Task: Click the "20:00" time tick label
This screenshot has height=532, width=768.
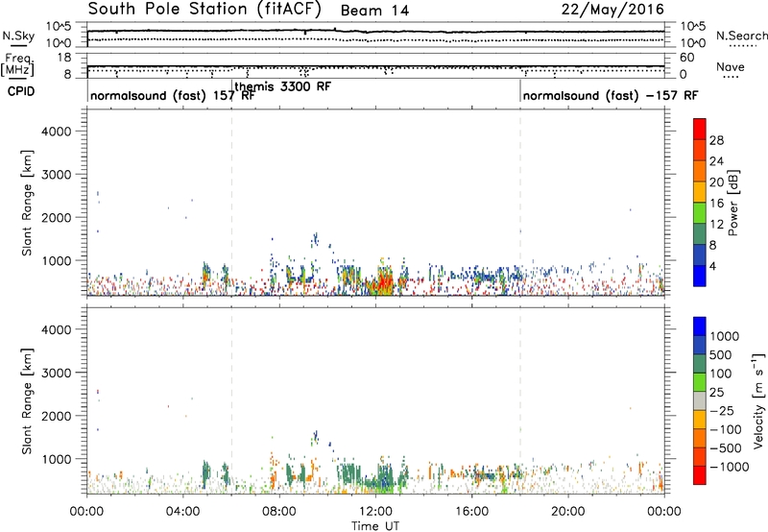Action: (x=567, y=512)
